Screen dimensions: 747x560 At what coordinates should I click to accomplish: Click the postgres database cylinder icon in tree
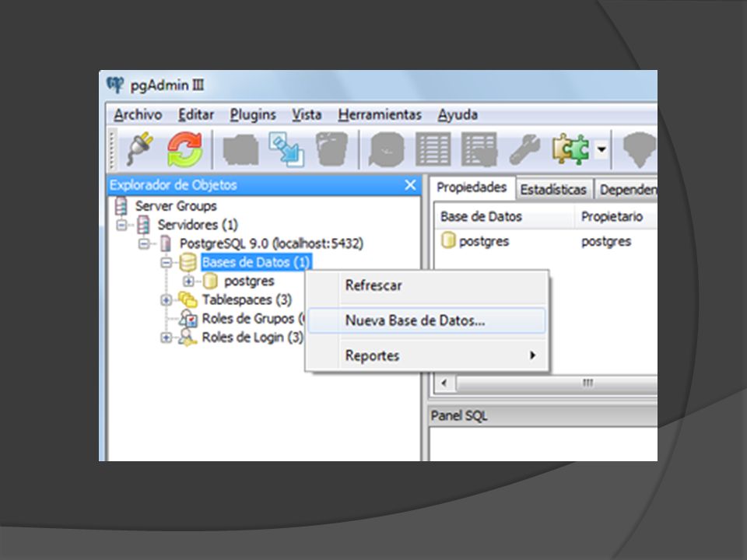click(x=210, y=281)
